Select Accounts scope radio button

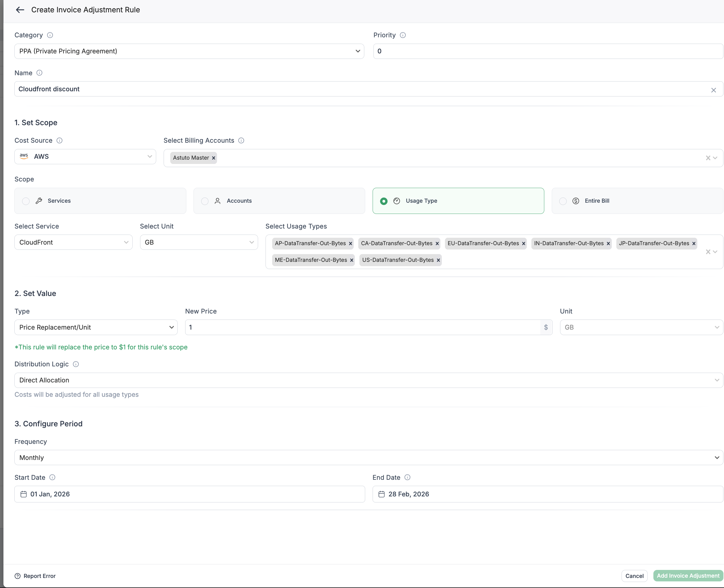[x=205, y=201]
